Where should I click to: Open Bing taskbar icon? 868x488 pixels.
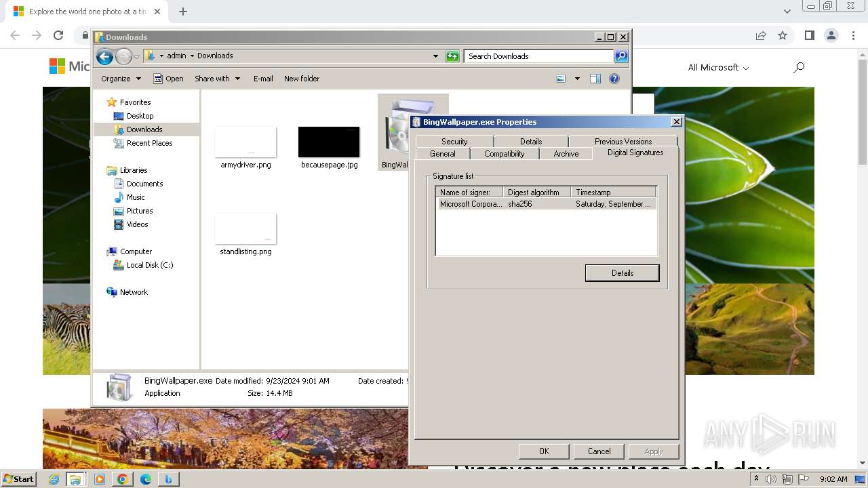pos(168,479)
